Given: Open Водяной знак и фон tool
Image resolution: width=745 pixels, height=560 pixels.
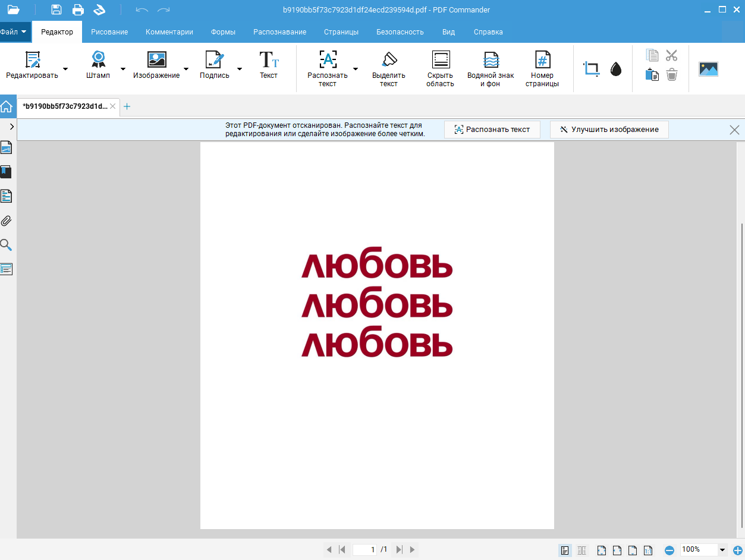Looking at the screenshot, I should coord(491,69).
